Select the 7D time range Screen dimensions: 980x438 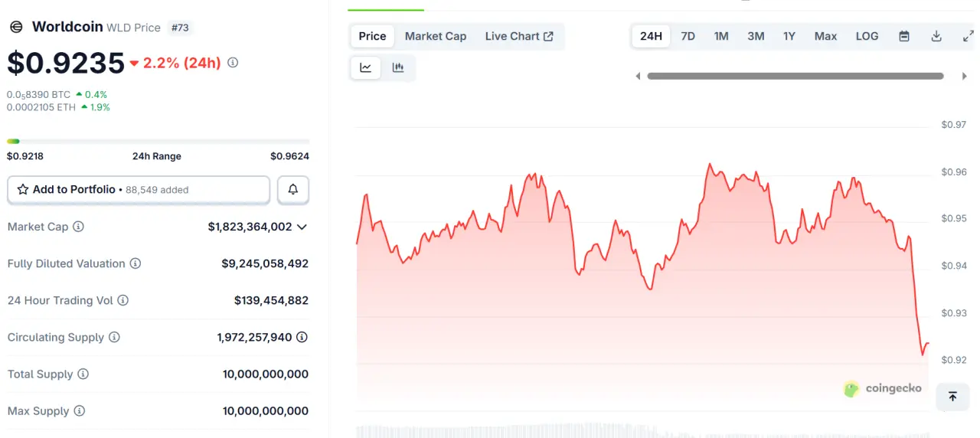click(688, 36)
